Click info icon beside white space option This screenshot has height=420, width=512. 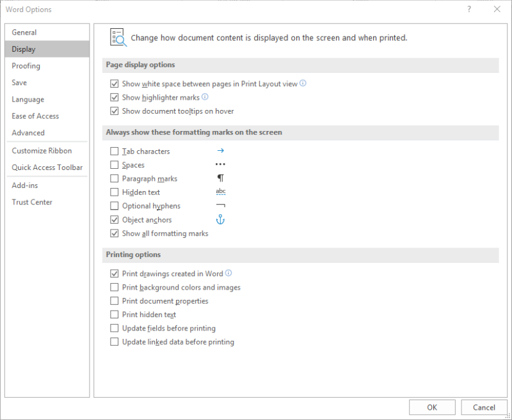point(303,83)
